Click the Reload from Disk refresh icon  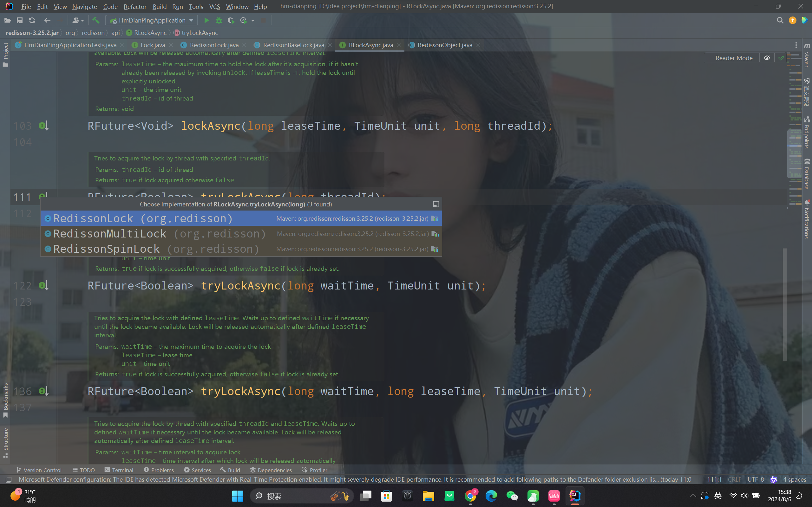pos(32,21)
